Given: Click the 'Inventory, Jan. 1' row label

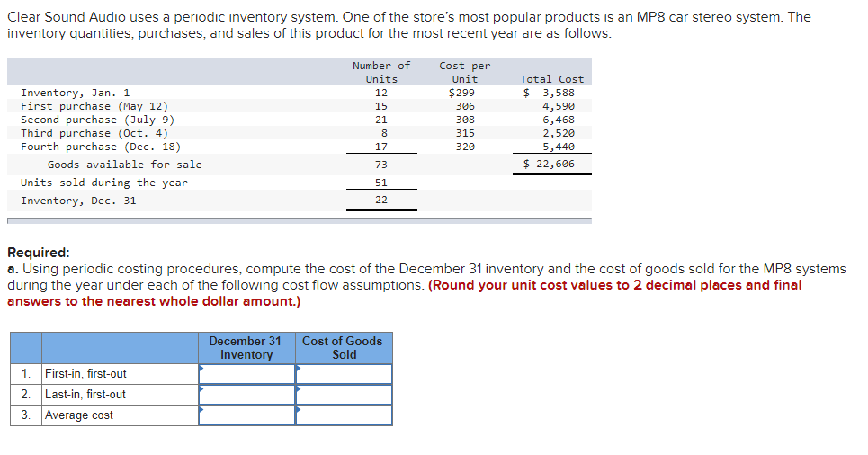Looking at the screenshot, I should tap(76, 93).
